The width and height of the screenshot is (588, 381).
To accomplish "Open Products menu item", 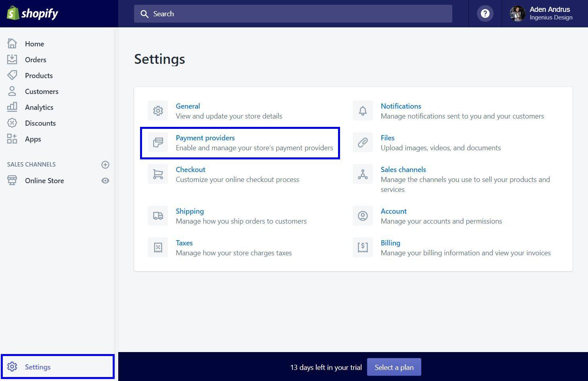I will coord(39,75).
